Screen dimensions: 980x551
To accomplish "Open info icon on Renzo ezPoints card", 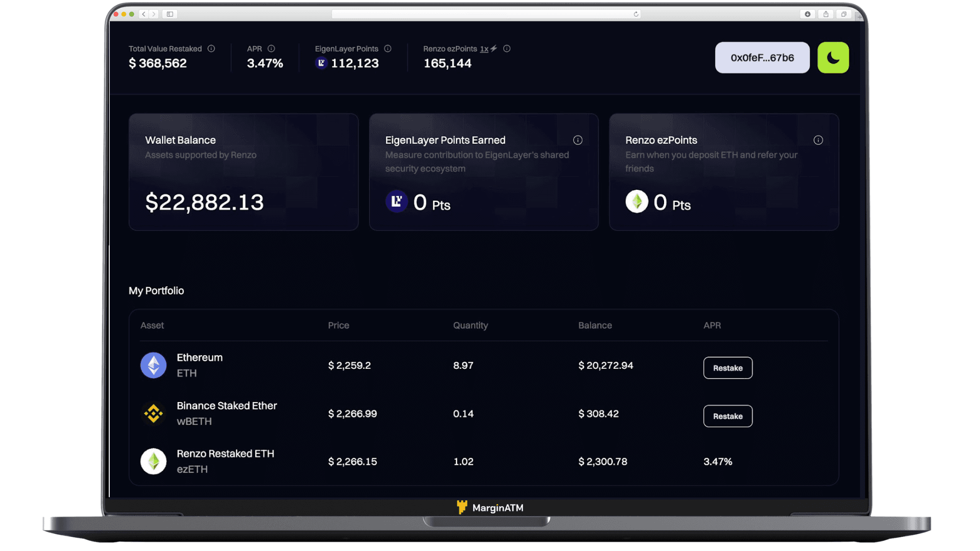I will (818, 140).
